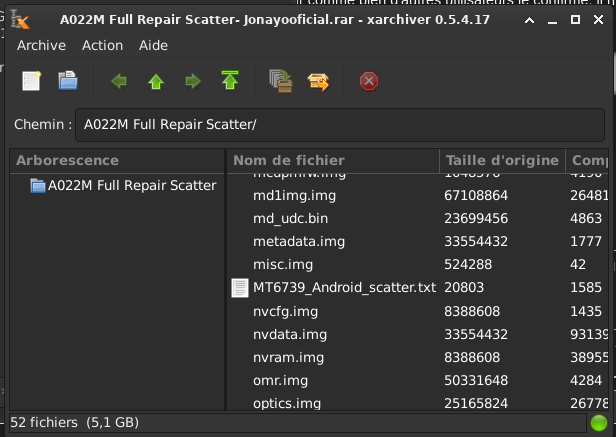Select md1img.img file
Viewport: 616px width, 437px height.
pos(294,196)
